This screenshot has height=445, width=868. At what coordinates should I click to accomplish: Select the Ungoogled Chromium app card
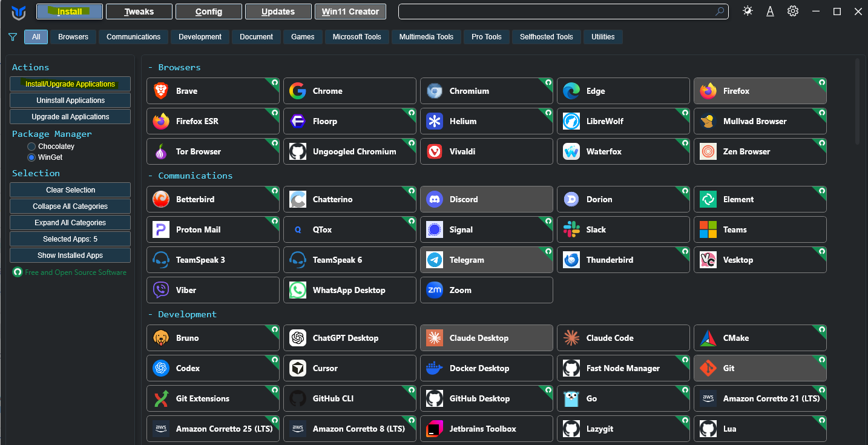(350, 151)
